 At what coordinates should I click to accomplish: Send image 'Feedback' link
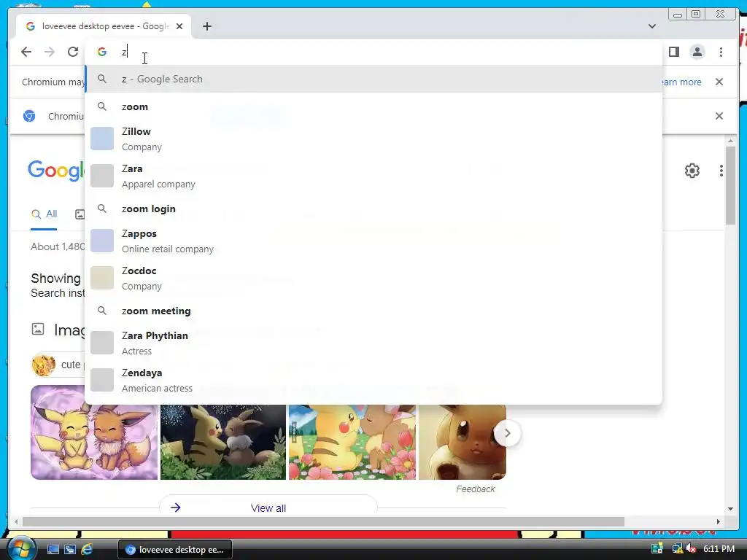pos(475,489)
